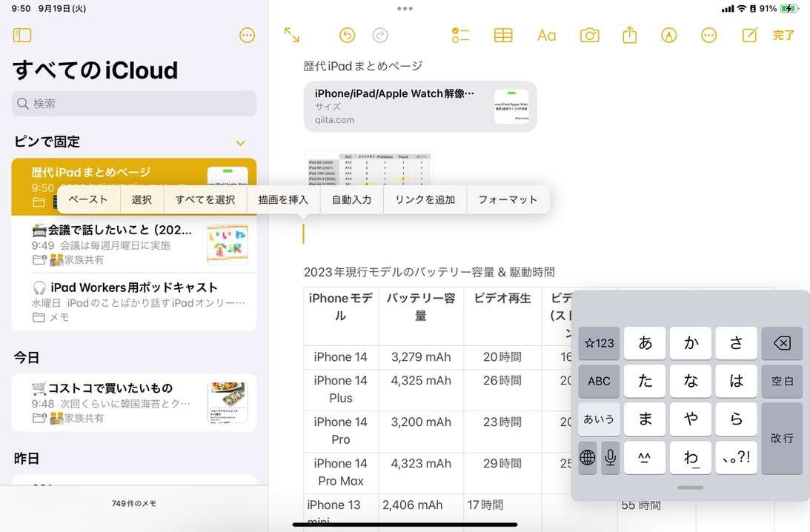The height and width of the screenshot is (532, 810).
Task: Redo the last edit
Action: pyautogui.click(x=380, y=35)
